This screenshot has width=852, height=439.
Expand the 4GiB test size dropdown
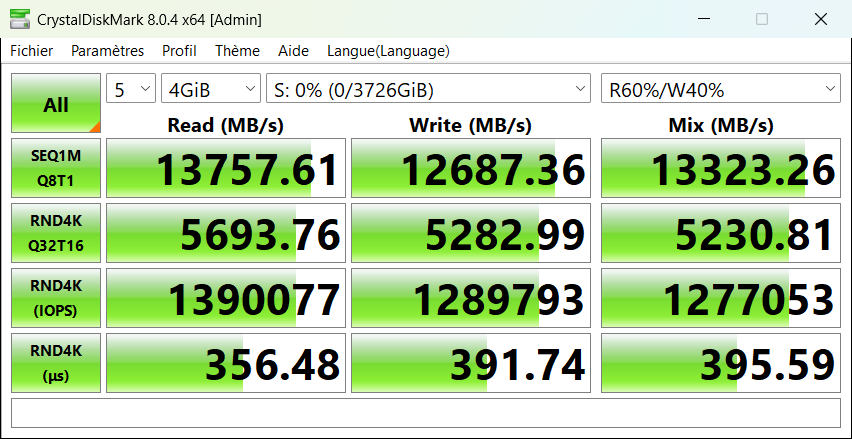click(207, 90)
